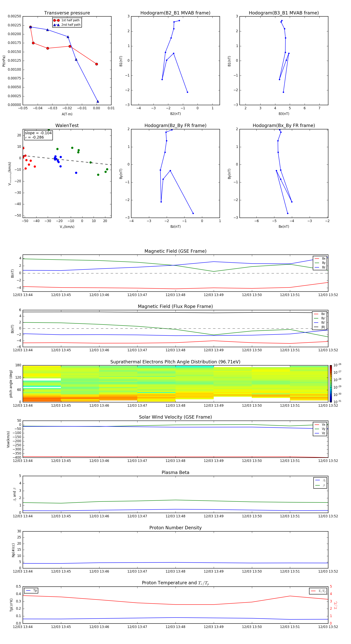This screenshot has height=644, width=351.
Task: Select the Bx' legend entry in the Flux Rope panel
Action: coord(320,314)
